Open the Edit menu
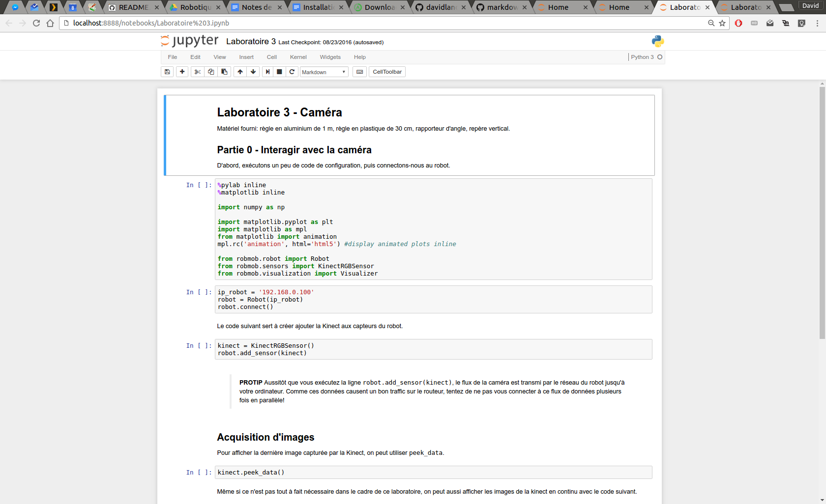 [195, 57]
